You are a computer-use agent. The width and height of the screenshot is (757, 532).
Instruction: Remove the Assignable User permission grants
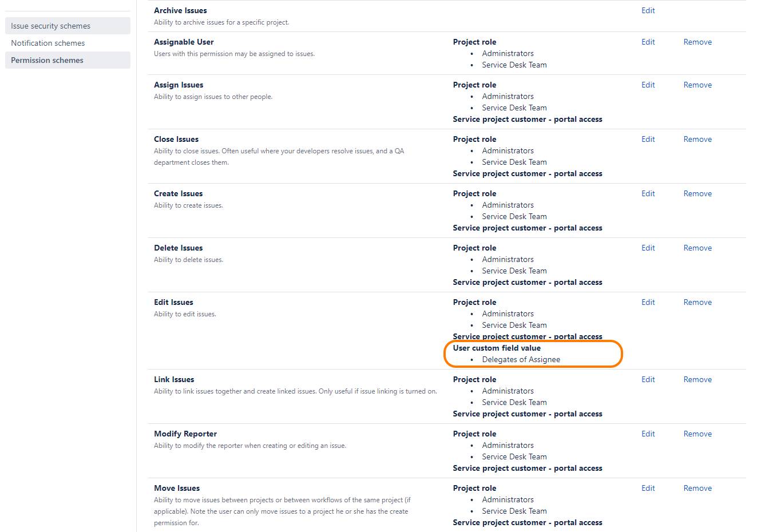pyautogui.click(x=697, y=42)
